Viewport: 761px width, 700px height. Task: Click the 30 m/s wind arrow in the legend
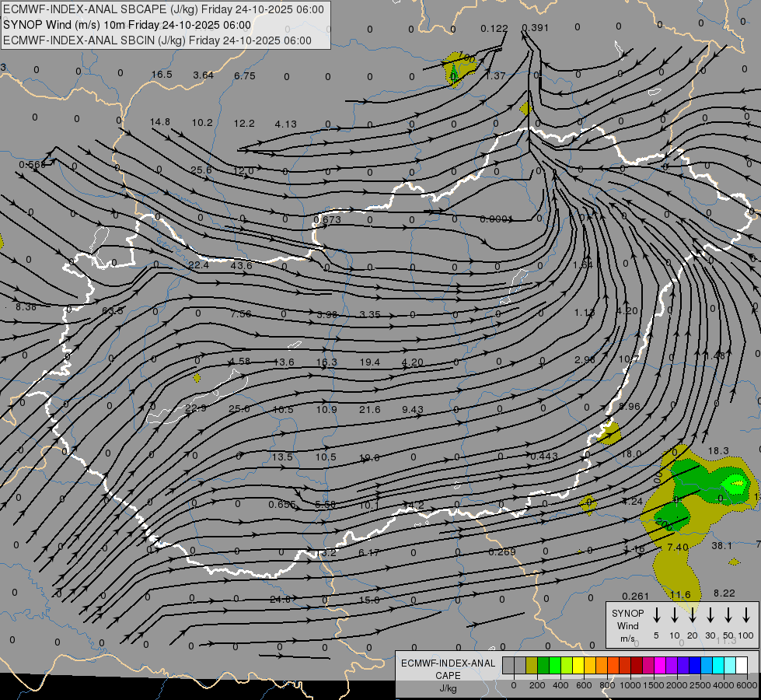coord(710,615)
